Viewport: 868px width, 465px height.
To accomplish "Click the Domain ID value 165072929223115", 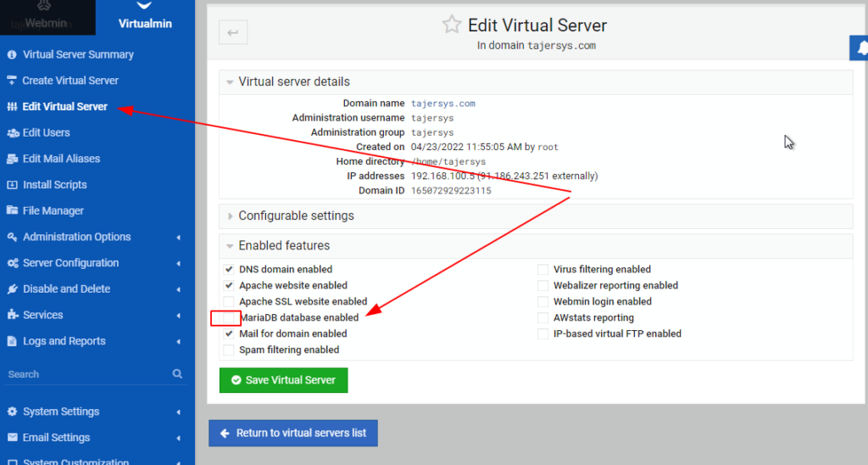I will 451,191.
